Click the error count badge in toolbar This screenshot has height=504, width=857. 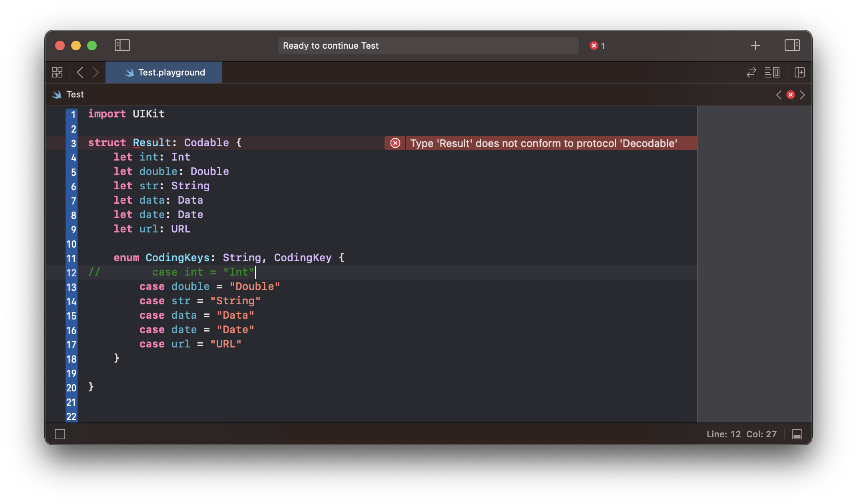pyautogui.click(x=597, y=46)
